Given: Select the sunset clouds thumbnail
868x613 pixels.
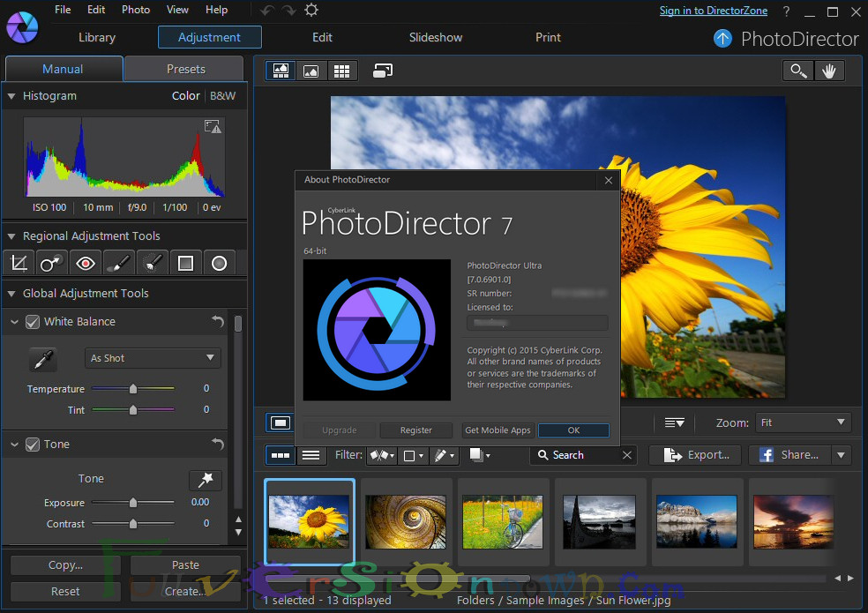Looking at the screenshot, I should pos(793,521).
